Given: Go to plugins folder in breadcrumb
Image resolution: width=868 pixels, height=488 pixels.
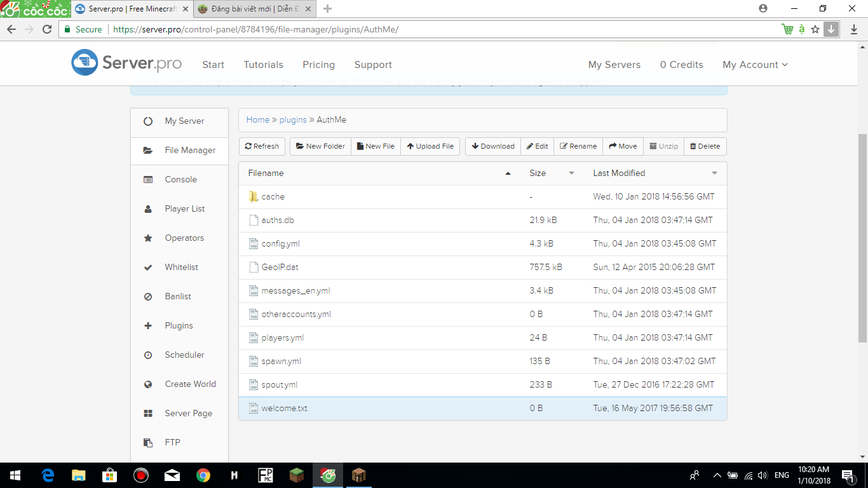Looking at the screenshot, I should tap(292, 120).
